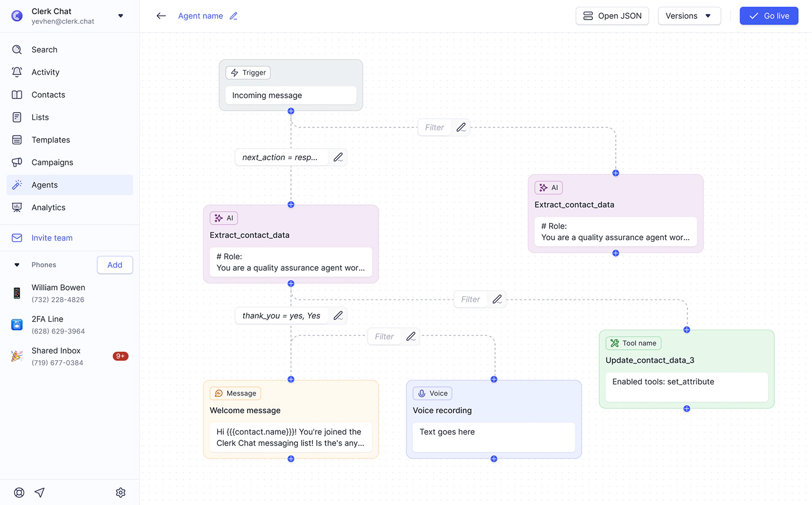
Task: Open the Versions dropdown
Action: (x=689, y=16)
